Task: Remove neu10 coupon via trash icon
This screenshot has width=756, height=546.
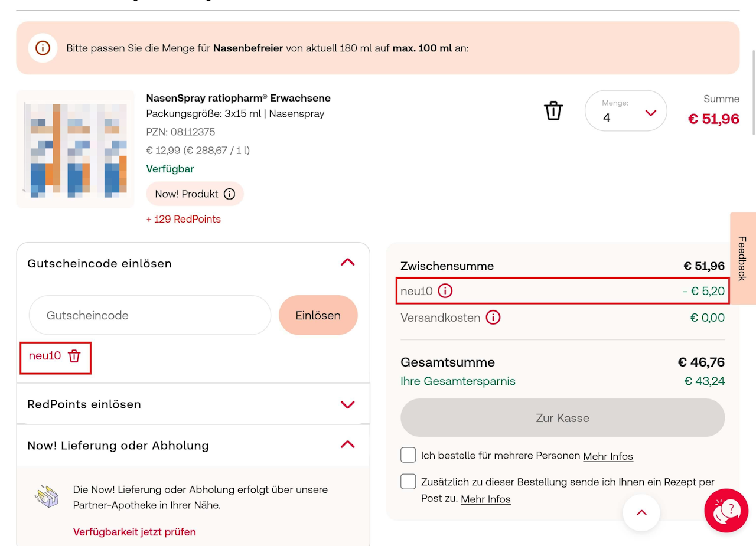Action: coord(74,356)
